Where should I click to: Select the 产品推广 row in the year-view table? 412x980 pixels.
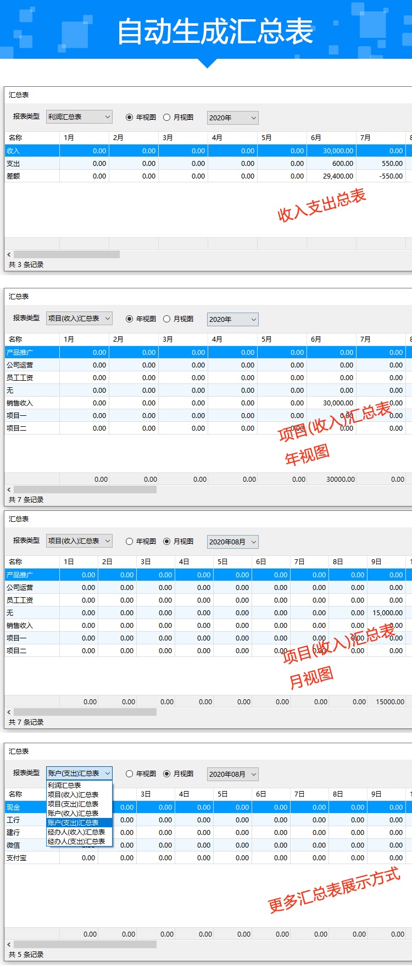tap(208, 352)
